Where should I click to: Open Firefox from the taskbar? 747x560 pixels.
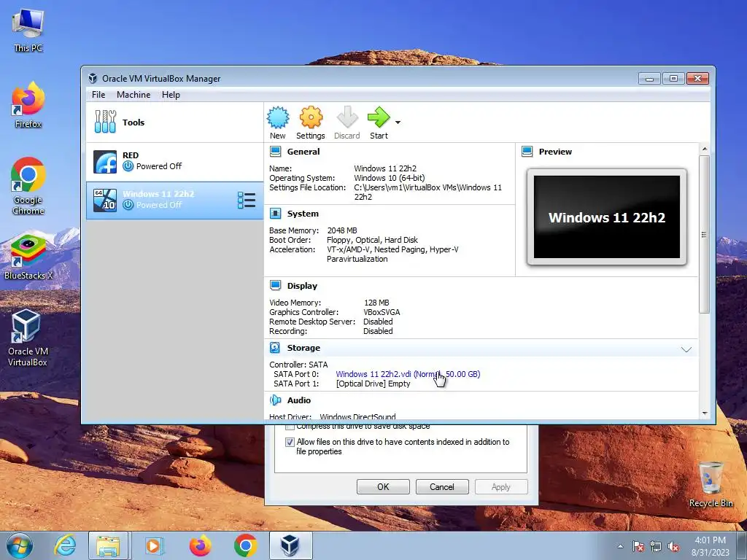[x=200, y=545]
